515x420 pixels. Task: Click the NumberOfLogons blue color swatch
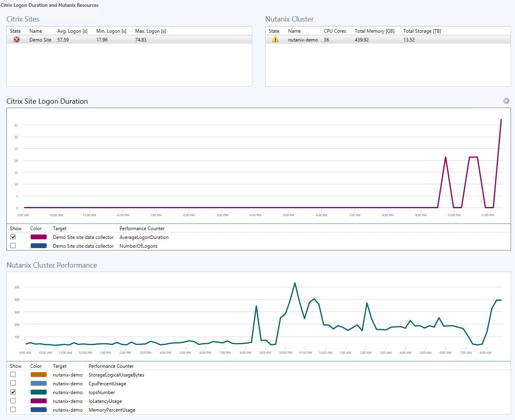coord(39,246)
